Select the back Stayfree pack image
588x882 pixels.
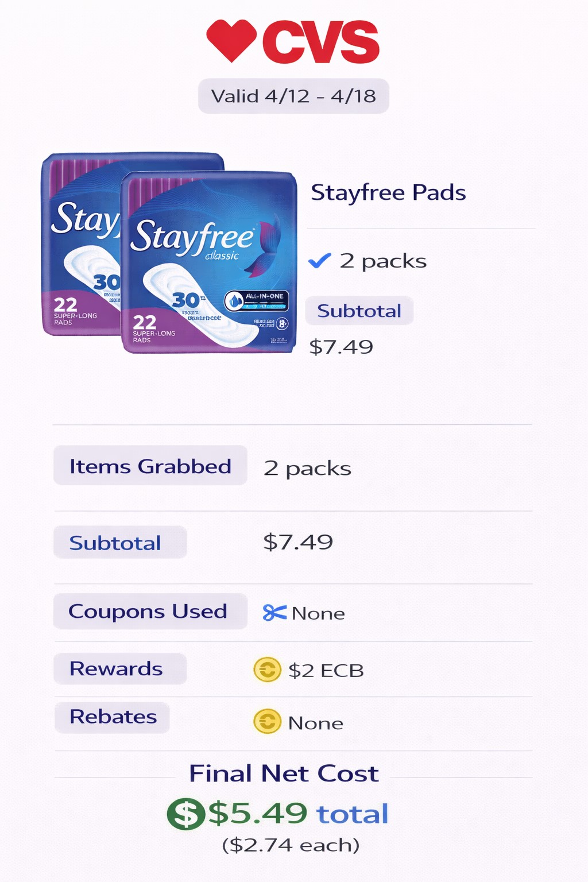pos(80,244)
